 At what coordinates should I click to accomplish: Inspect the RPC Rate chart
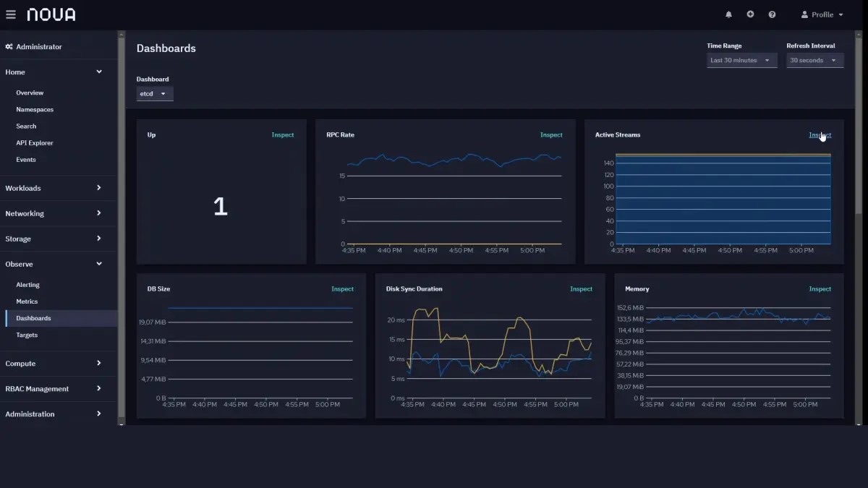tap(551, 135)
